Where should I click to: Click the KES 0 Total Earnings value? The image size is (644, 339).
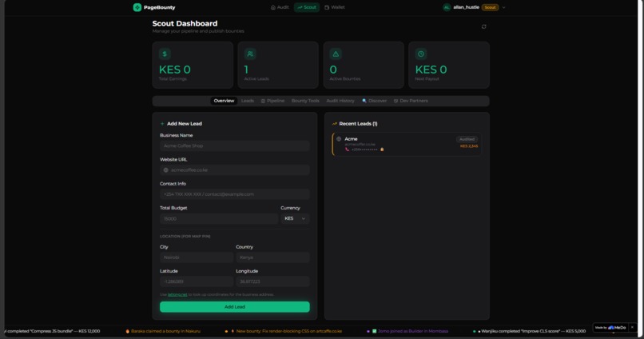pos(174,70)
